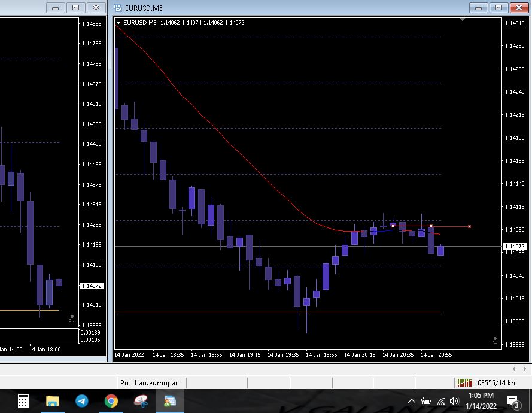532x413 pixels.
Task: Open the Telegram app from the taskbar
Action: [x=82, y=401]
